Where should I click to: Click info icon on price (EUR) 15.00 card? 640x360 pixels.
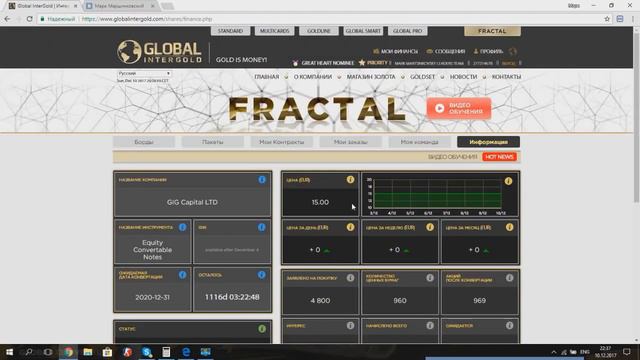[350, 180]
